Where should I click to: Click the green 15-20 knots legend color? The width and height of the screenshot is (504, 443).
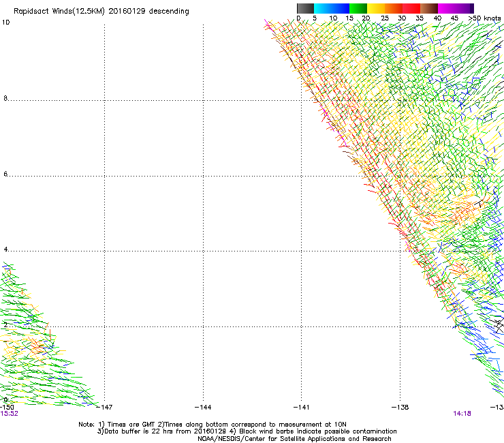tap(358, 8)
